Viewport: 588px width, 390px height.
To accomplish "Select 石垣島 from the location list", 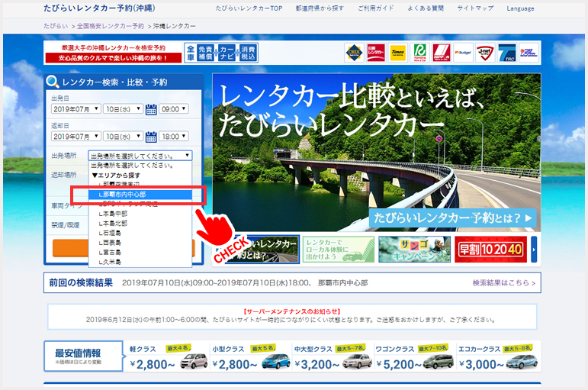I will [x=140, y=233].
